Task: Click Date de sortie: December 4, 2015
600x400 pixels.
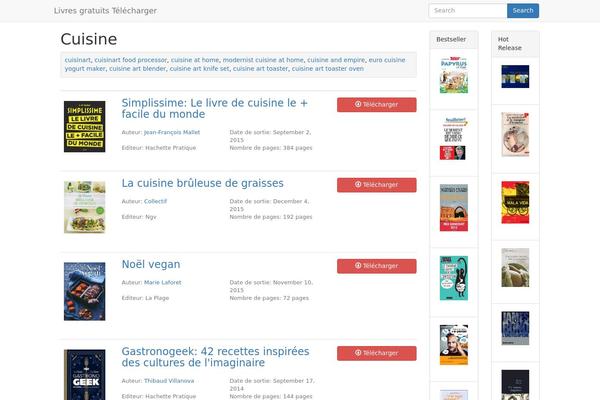Action: coord(269,205)
